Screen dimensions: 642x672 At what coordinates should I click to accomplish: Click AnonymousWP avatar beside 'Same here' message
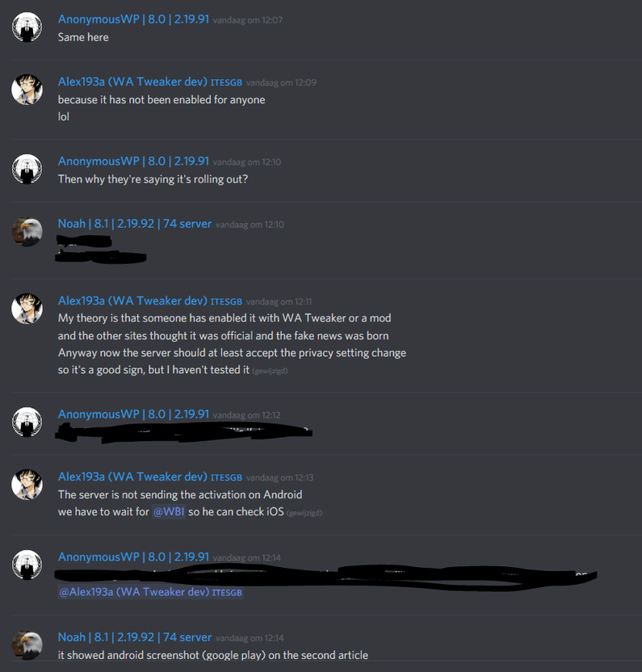27,27
